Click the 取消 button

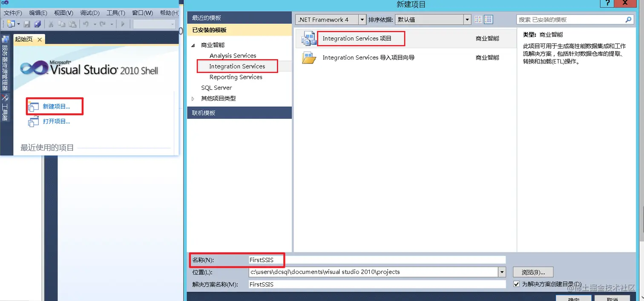(612, 298)
